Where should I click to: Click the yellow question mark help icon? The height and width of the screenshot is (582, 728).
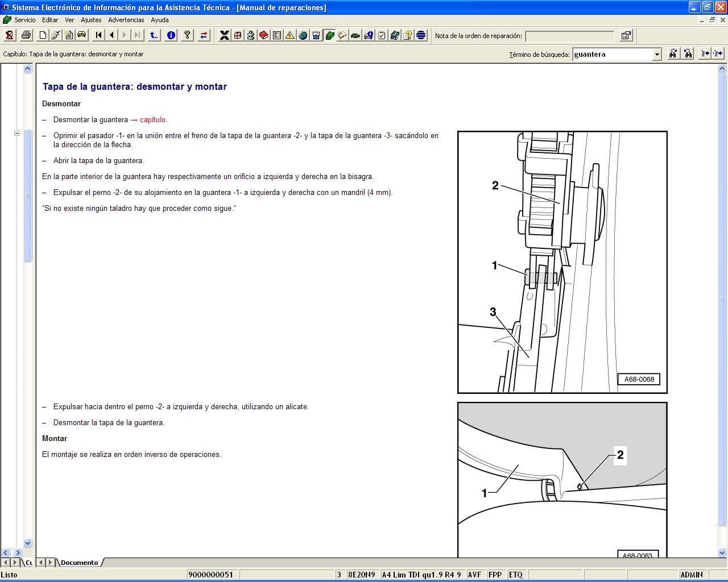click(187, 35)
